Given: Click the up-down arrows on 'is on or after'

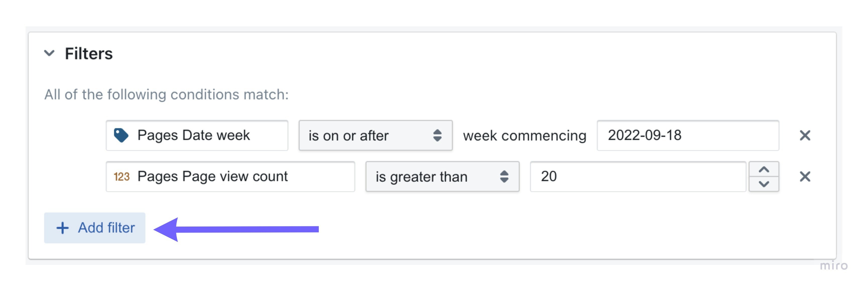Looking at the screenshot, I should tap(437, 135).
